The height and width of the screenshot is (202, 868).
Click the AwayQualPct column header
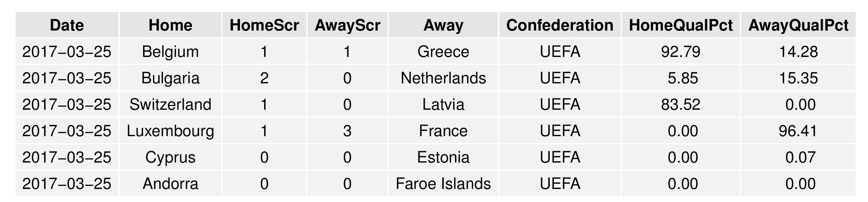[x=798, y=25]
